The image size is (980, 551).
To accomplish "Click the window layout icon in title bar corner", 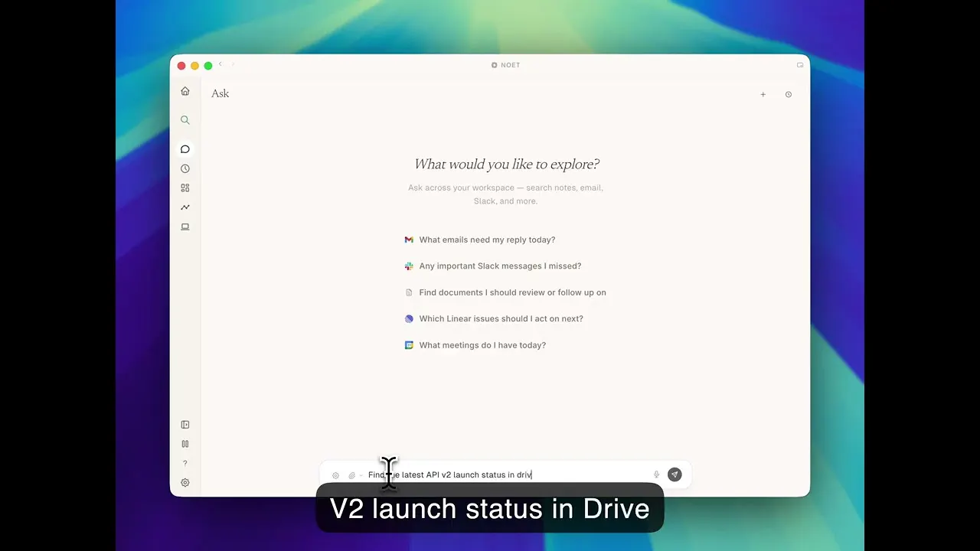I will [800, 65].
